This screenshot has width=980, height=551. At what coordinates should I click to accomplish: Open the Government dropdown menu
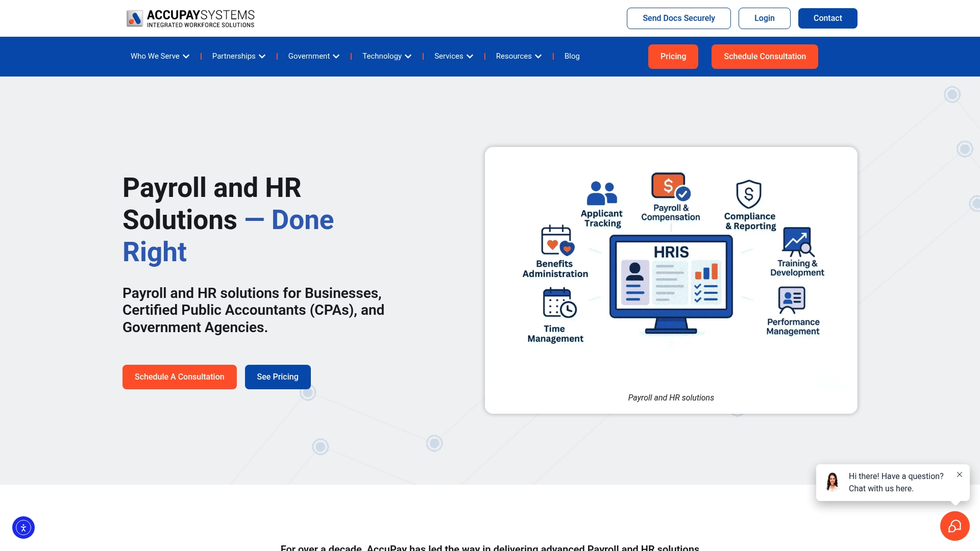pos(313,56)
